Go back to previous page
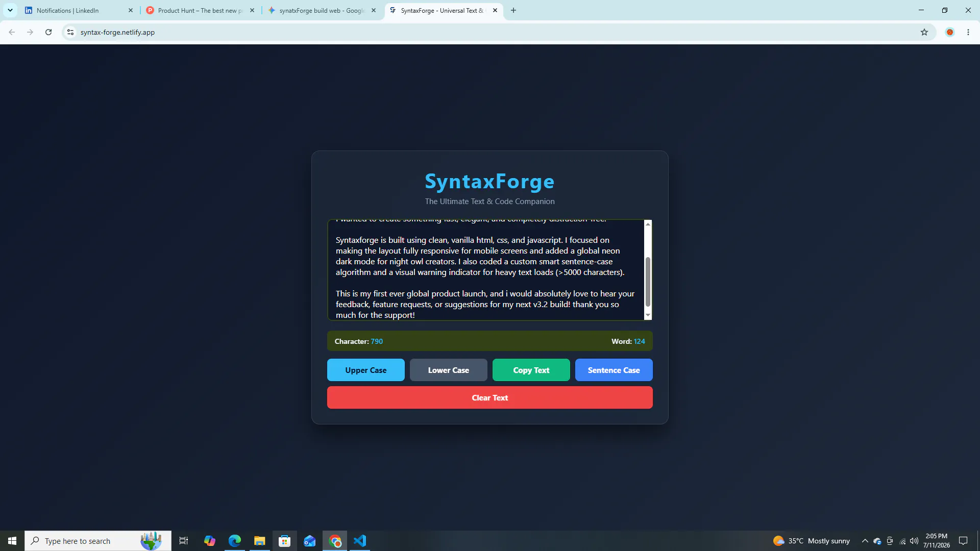 12,32
